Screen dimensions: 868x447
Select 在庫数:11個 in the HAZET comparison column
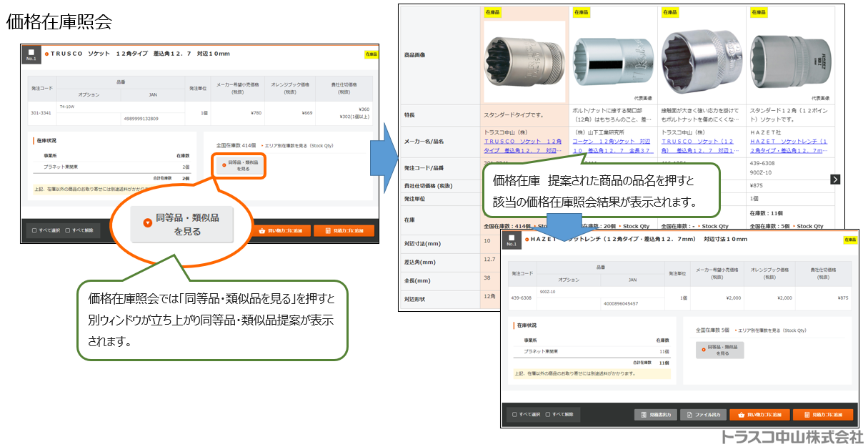click(767, 213)
